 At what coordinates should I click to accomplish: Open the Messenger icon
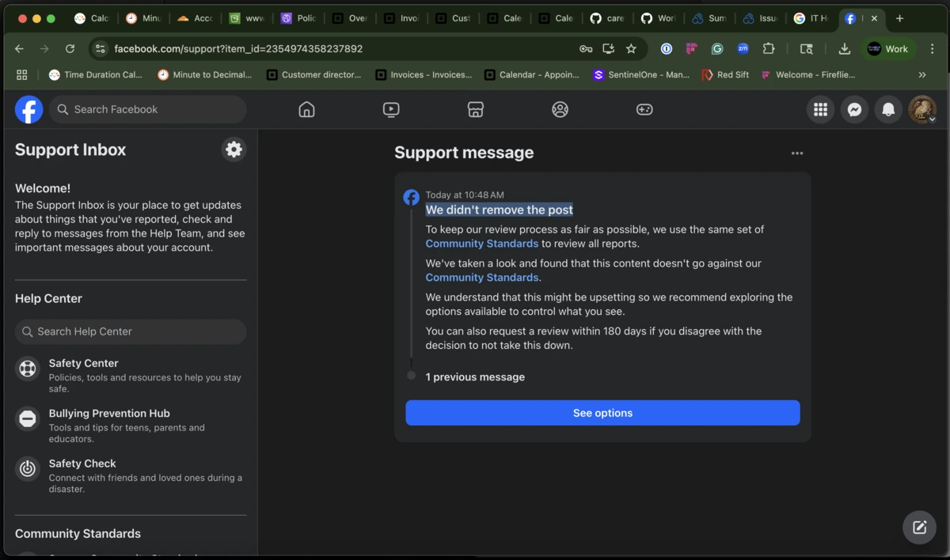point(854,110)
